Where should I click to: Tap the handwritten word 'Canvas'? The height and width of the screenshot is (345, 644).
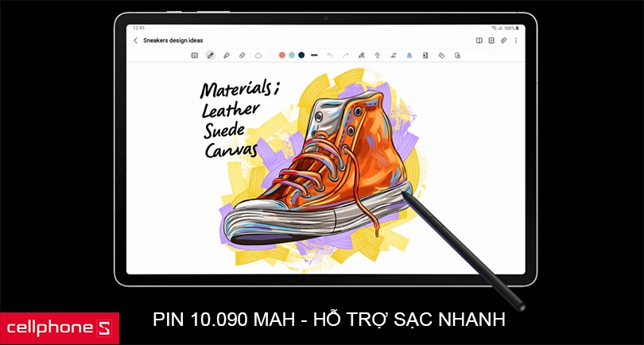coord(231,150)
